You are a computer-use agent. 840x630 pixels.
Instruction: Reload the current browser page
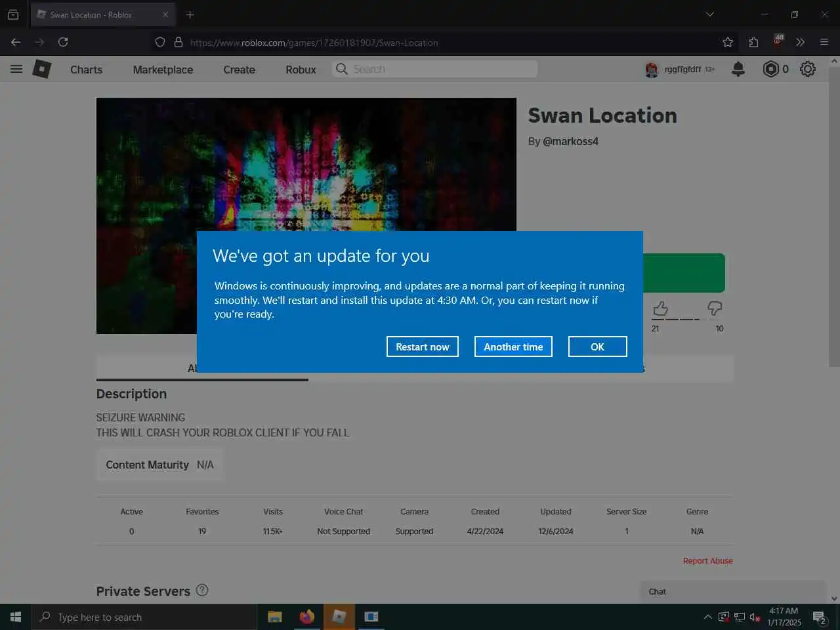[x=63, y=42]
